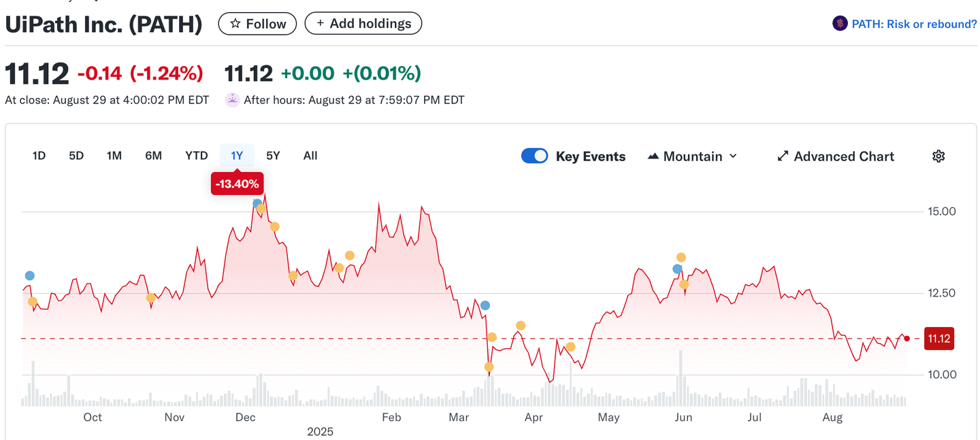The width and height of the screenshot is (980, 440).
Task: Select the 1D time range tab
Action: coord(39,156)
